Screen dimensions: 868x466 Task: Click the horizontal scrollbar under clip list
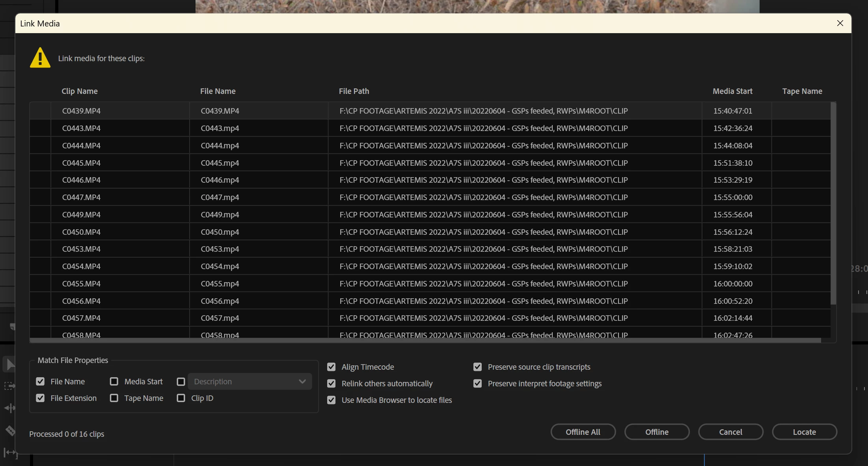(x=425, y=340)
